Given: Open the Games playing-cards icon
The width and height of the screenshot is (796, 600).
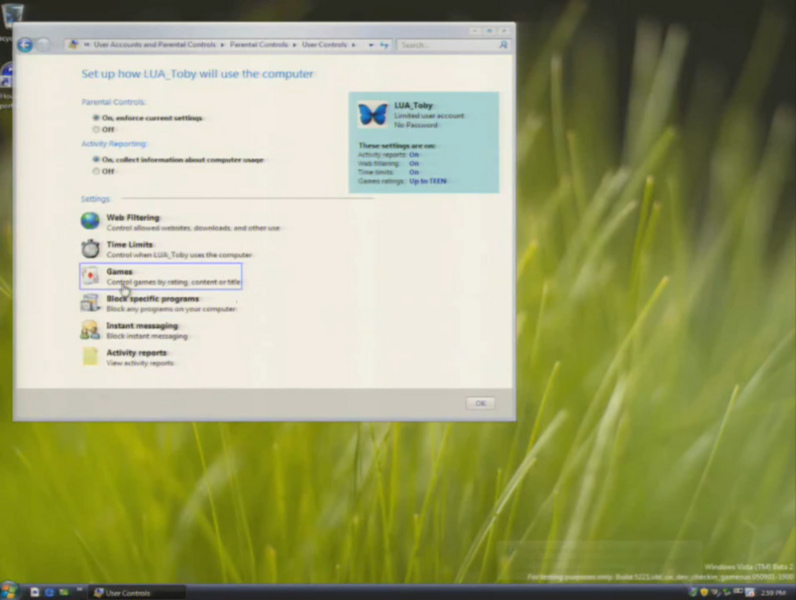Looking at the screenshot, I should click(90, 276).
